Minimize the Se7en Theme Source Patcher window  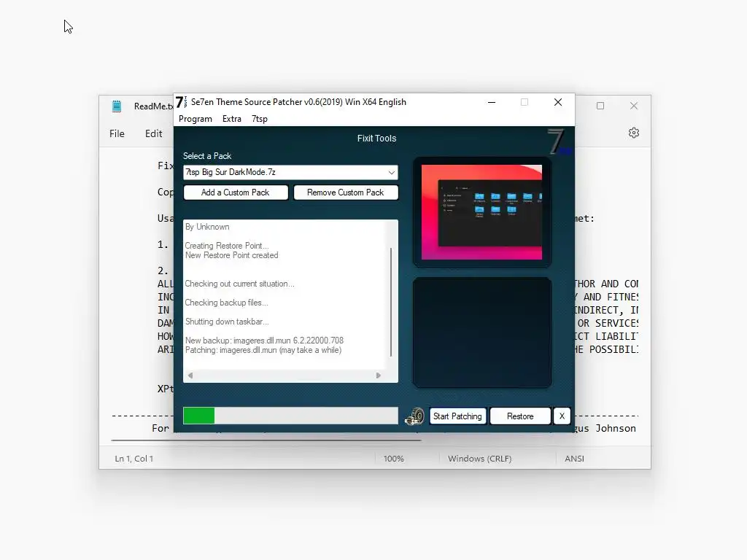[492, 102]
